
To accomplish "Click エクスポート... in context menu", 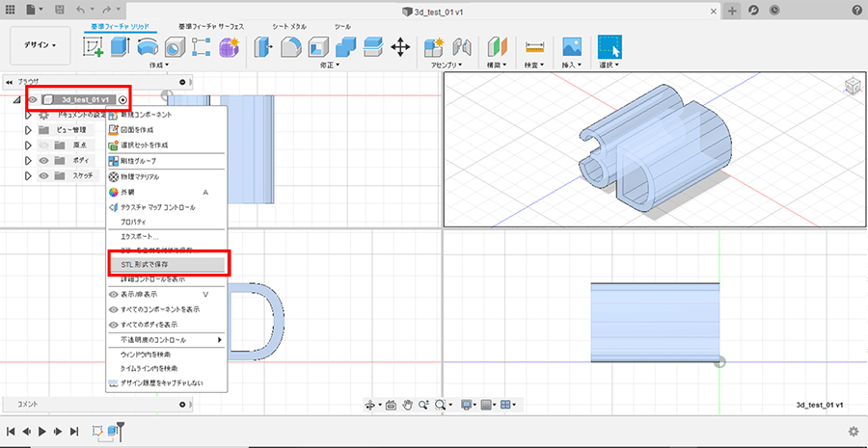I will click(140, 236).
